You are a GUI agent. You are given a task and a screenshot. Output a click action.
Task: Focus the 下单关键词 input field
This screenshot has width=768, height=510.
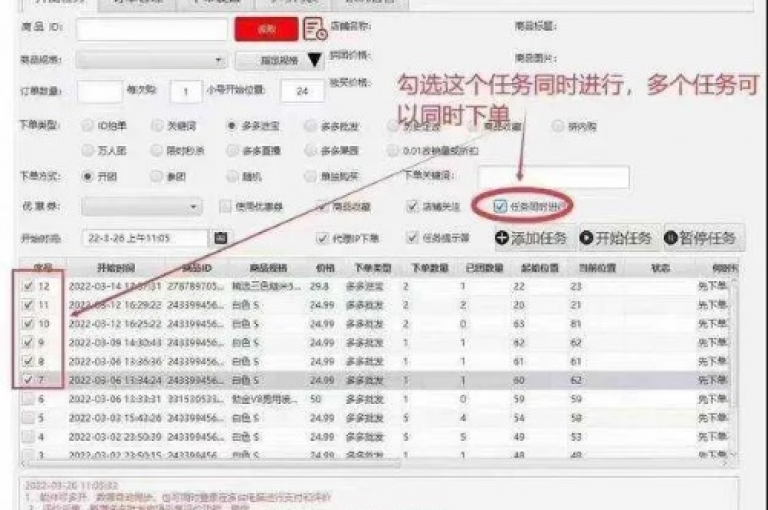click(x=553, y=177)
